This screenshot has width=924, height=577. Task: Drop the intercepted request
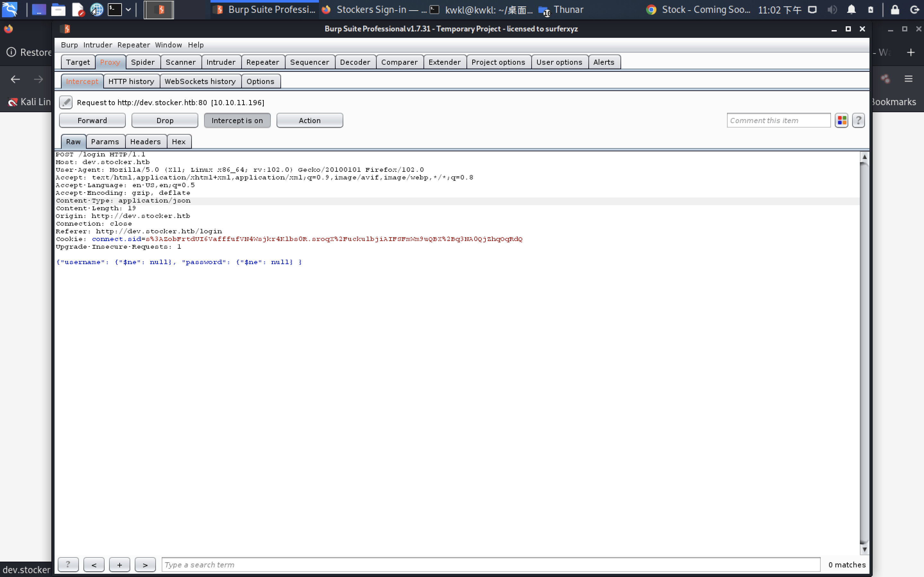[165, 121]
